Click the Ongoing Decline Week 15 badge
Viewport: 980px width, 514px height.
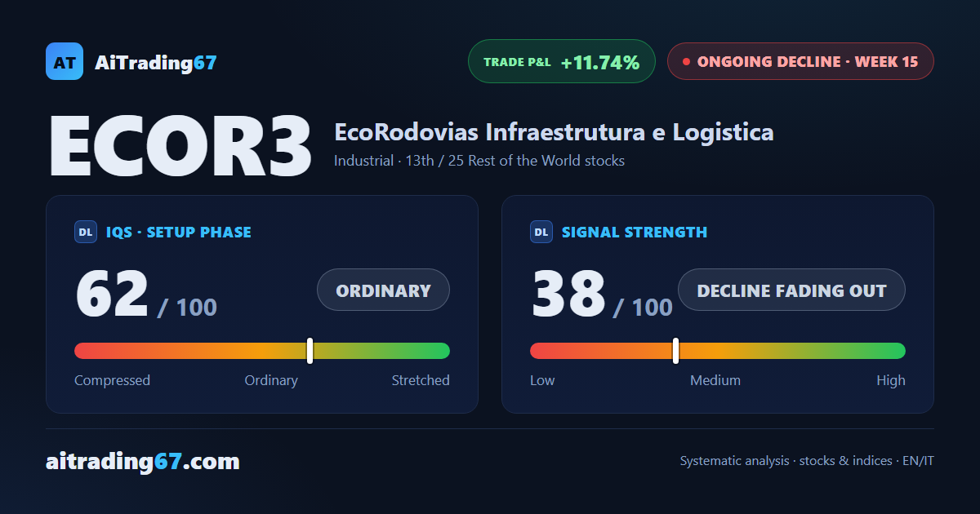point(800,61)
